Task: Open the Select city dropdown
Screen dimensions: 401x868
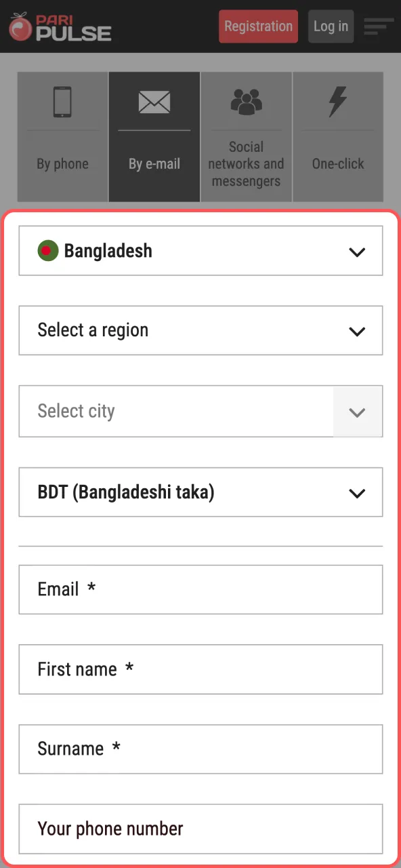Action: tap(200, 411)
